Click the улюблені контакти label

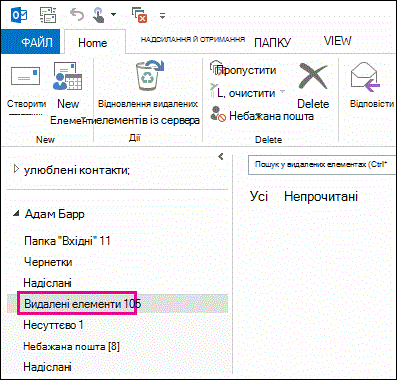pos(77,170)
